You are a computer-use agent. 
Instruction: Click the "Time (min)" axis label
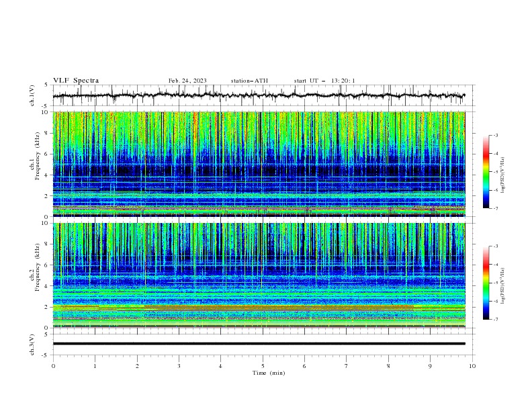pyautogui.click(x=269, y=373)
